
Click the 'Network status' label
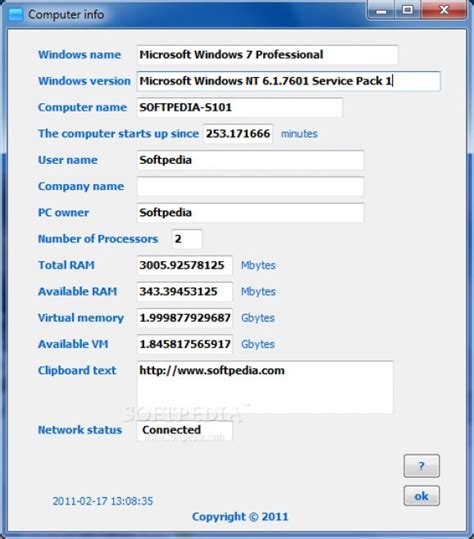[80, 430]
